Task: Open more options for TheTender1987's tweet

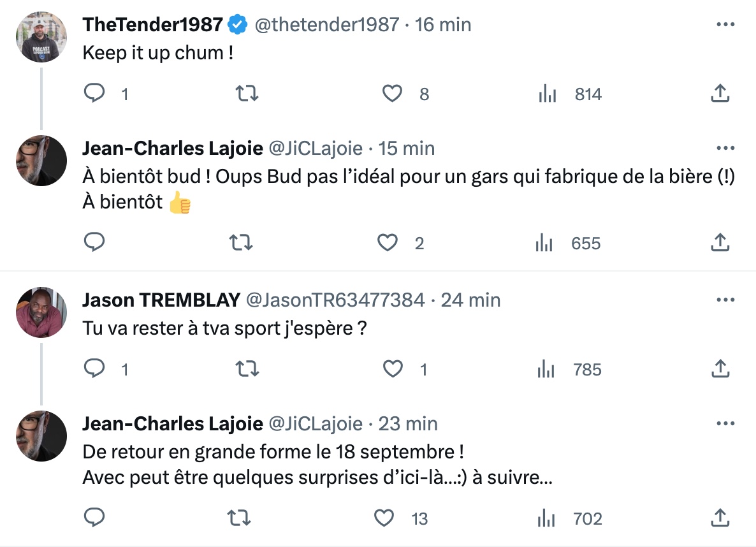Action: tap(725, 24)
